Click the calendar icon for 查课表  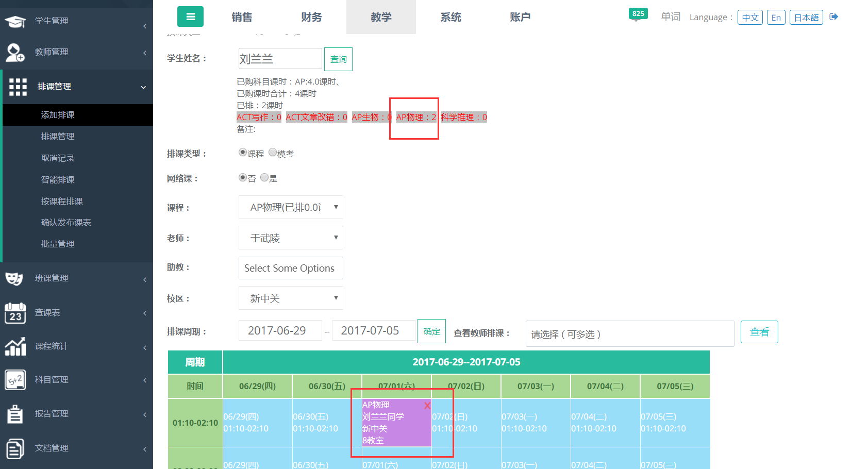15,313
